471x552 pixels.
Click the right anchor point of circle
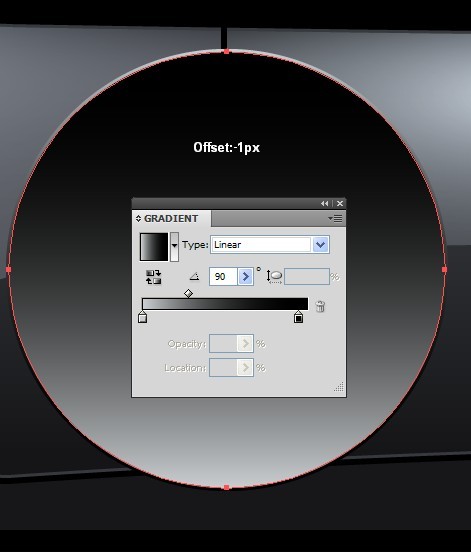click(444, 269)
